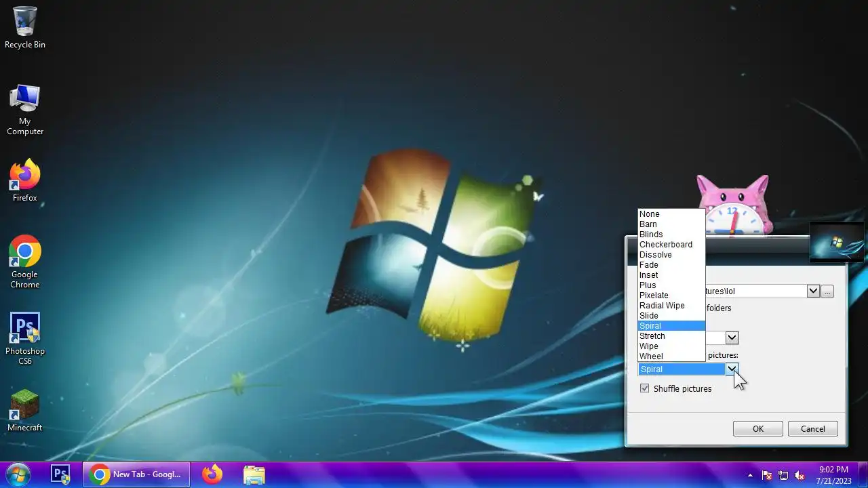Toggle the Shuffle pictures checkbox

click(x=645, y=389)
